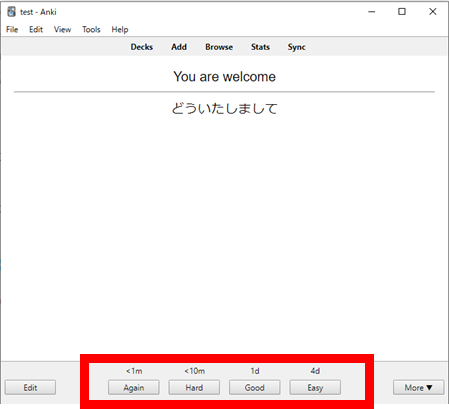Screen dimensions: 449x409
Task: Rate the card as Again
Action: point(134,388)
